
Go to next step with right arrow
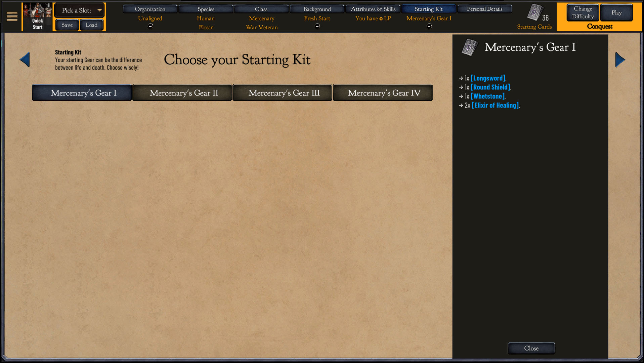[620, 59]
